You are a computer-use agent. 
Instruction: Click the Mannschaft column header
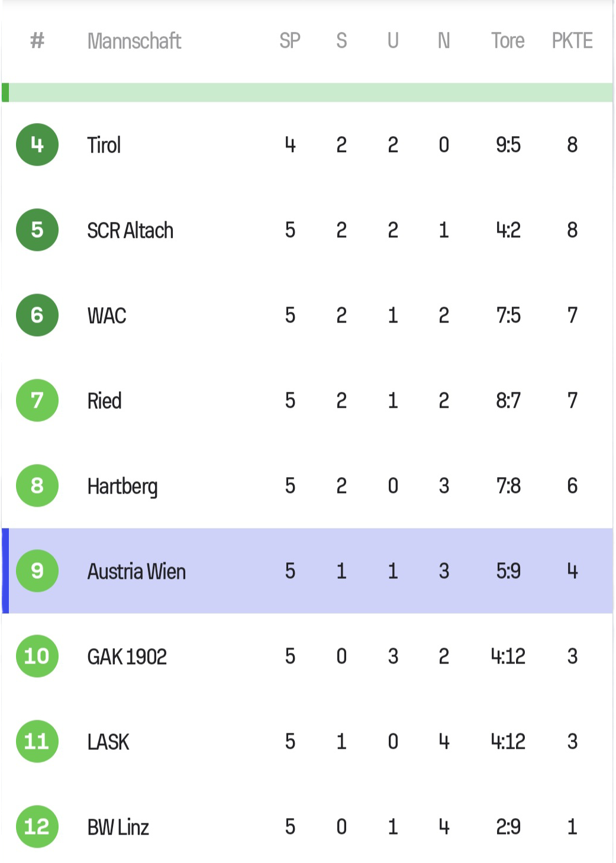pos(134,41)
